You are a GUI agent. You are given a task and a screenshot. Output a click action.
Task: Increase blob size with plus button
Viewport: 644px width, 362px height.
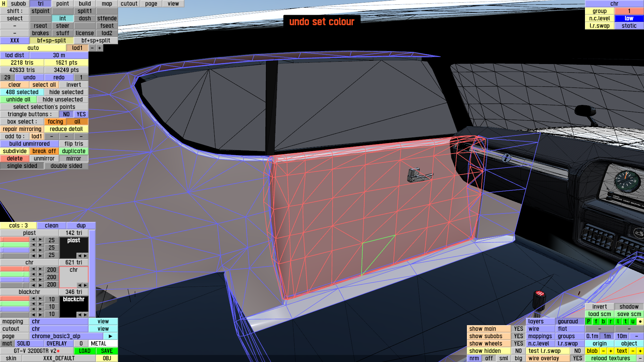pos(611,351)
